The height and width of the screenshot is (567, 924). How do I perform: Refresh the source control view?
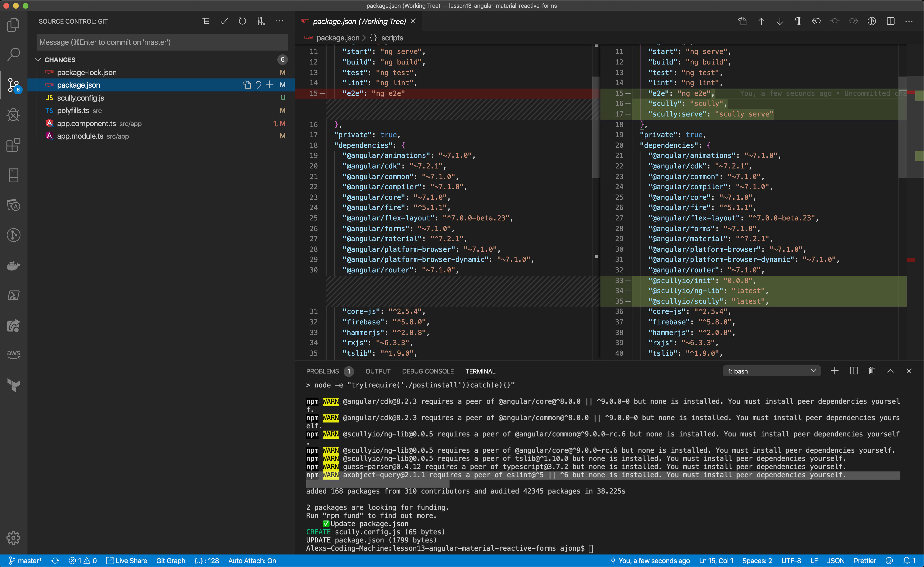point(243,21)
